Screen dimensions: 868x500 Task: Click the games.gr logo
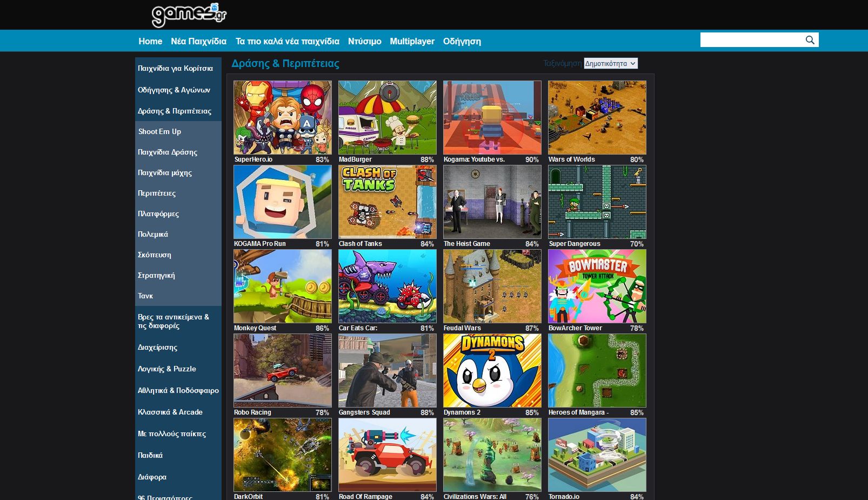[x=189, y=15]
